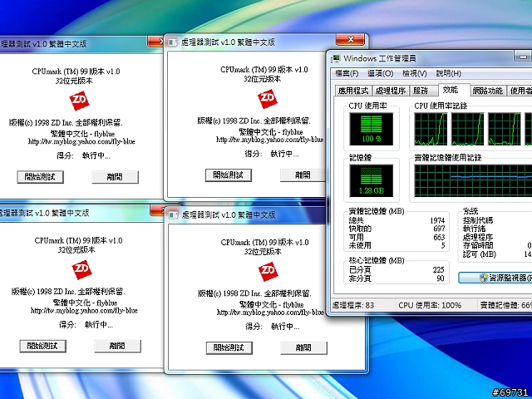Click 執行中... score text in upper-right CPUmark window

tap(284, 154)
